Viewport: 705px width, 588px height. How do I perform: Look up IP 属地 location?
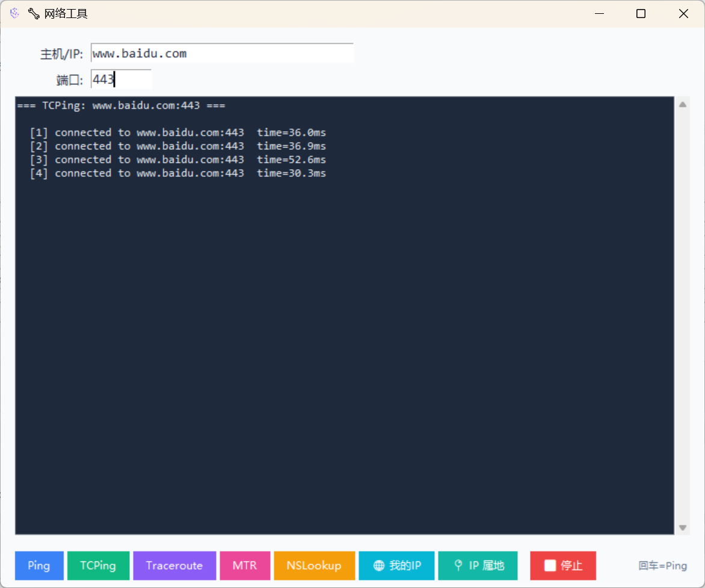click(x=478, y=566)
